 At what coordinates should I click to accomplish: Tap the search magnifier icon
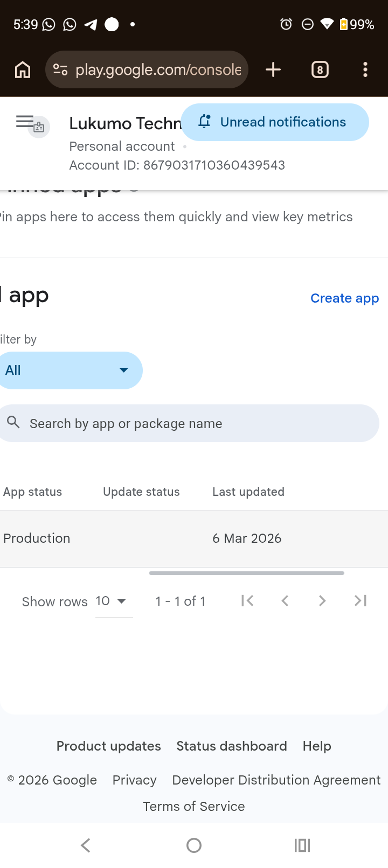click(13, 422)
